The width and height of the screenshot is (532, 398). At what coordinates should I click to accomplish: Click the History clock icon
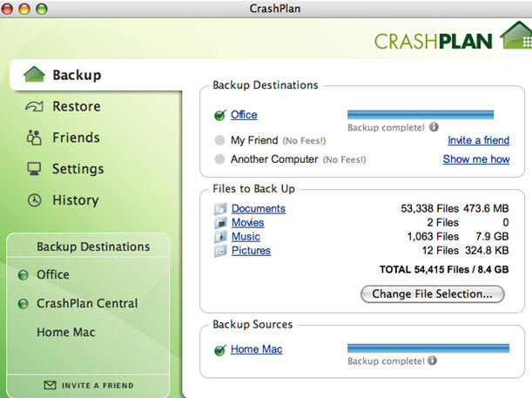tap(34, 200)
